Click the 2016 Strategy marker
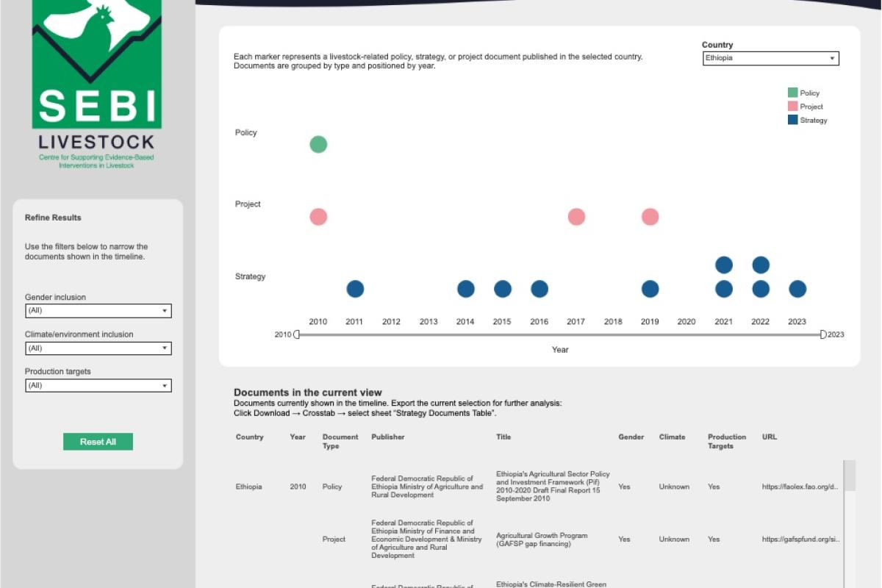882x588 pixels. [x=539, y=289]
